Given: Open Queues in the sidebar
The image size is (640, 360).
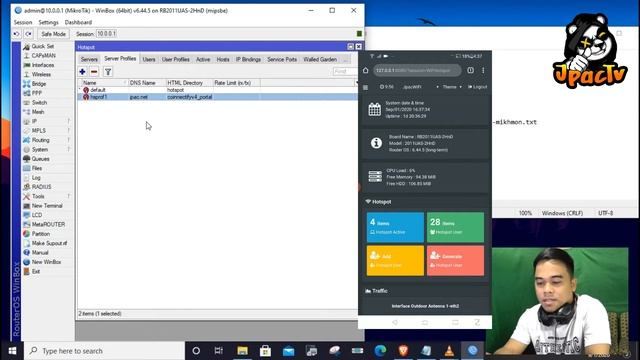Looking at the screenshot, I should pos(40,159).
